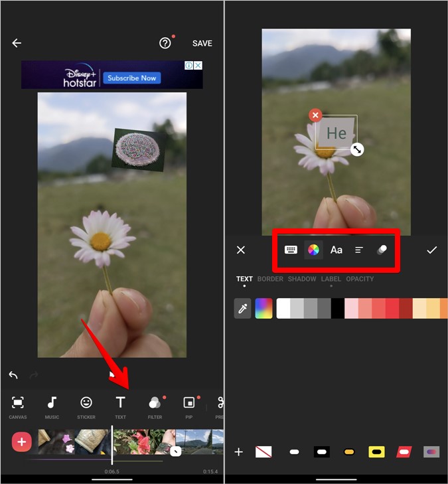Pick the black color swatch
Screen dimensions: 448x484
pos(338,308)
